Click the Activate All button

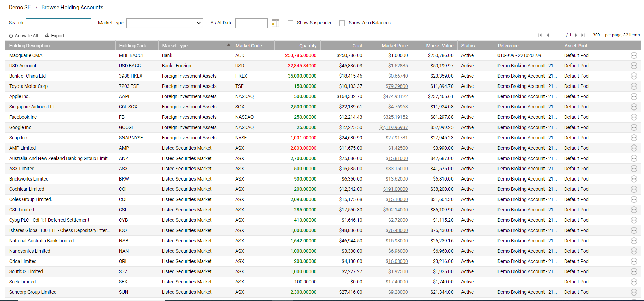(x=23, y=36)
